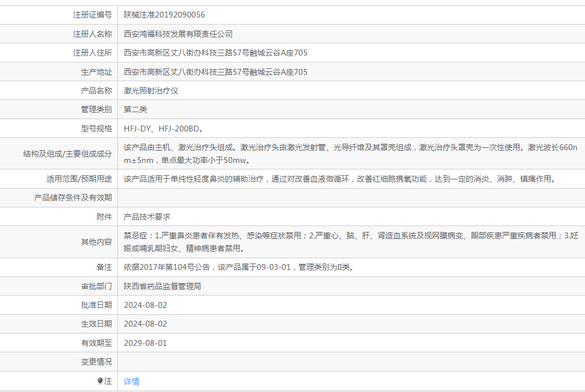Click the empty 变更情况 value cell
The width and height of the screenshot is (585, 392).
click(x=351, y=362)
